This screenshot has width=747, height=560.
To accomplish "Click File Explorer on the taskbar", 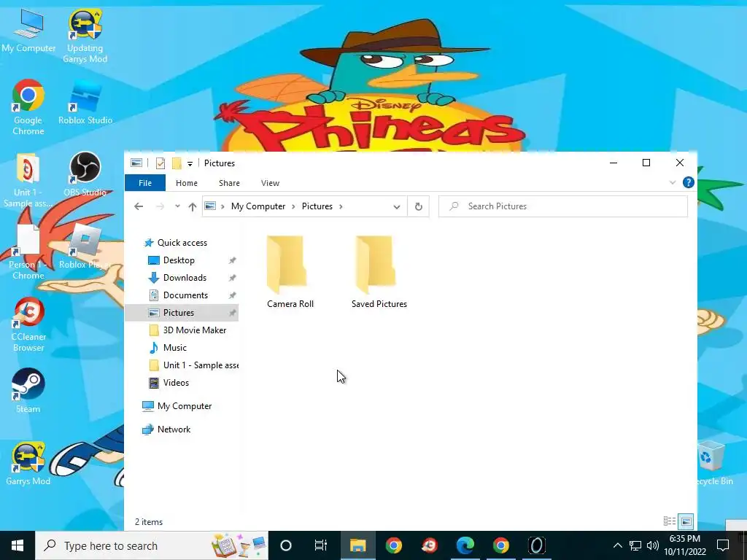I will click(357, 545).
